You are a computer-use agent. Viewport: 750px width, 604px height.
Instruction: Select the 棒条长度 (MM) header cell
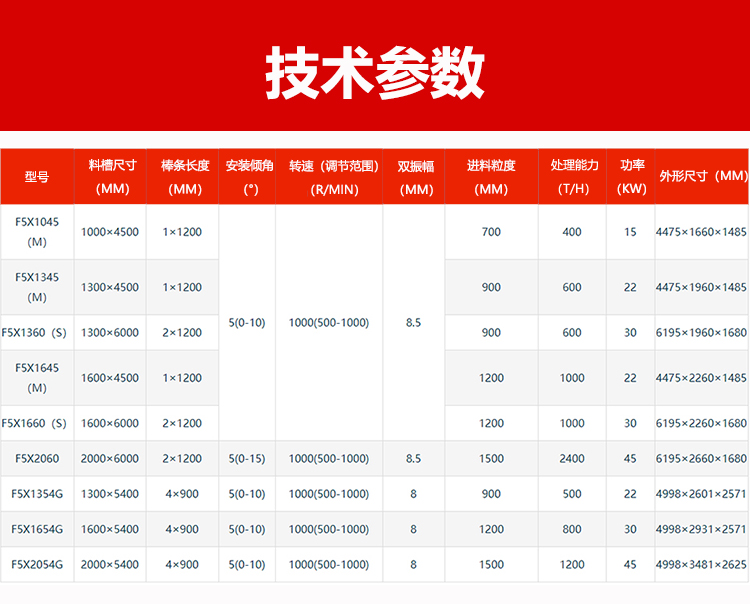184,177
